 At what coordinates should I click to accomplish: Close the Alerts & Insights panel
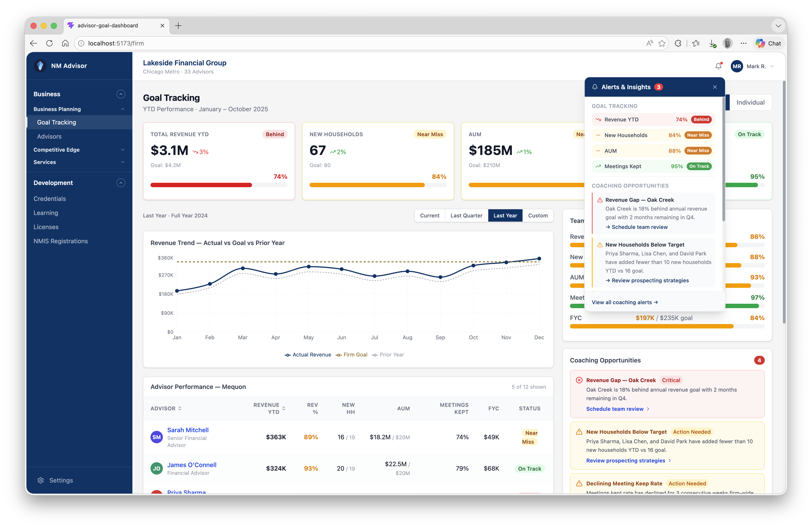coord(715,87)
